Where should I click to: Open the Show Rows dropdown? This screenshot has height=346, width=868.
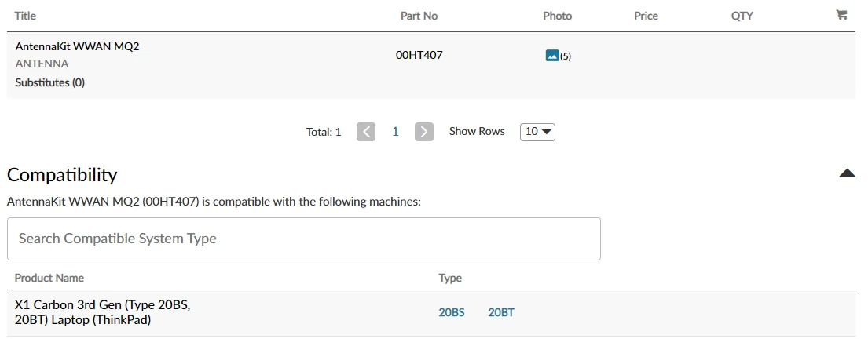pos(537,132)
